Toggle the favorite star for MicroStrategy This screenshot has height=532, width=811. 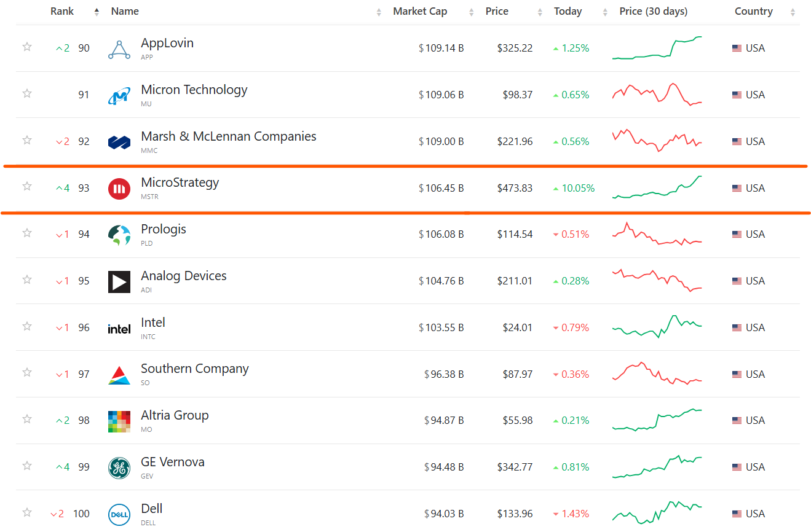click(x=27, y=186)
